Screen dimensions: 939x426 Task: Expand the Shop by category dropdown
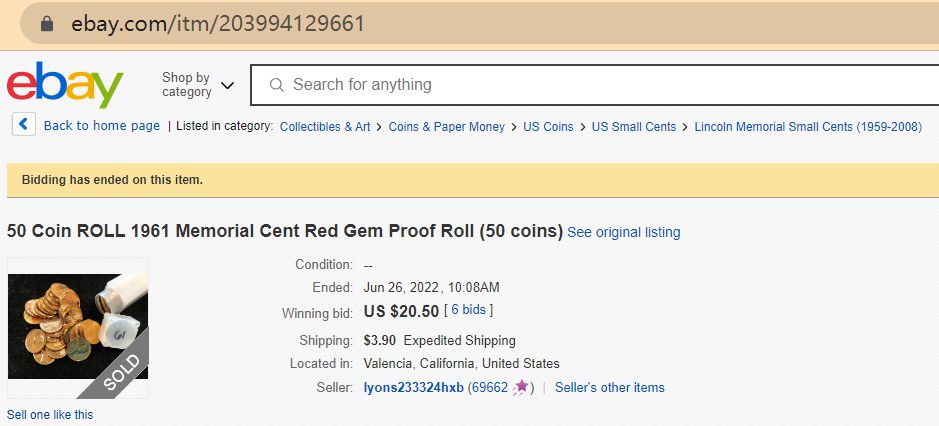198,85
